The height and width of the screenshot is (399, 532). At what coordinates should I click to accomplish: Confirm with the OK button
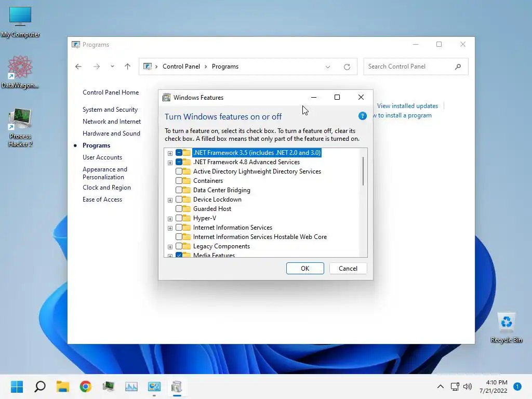(x=305, y=269)
